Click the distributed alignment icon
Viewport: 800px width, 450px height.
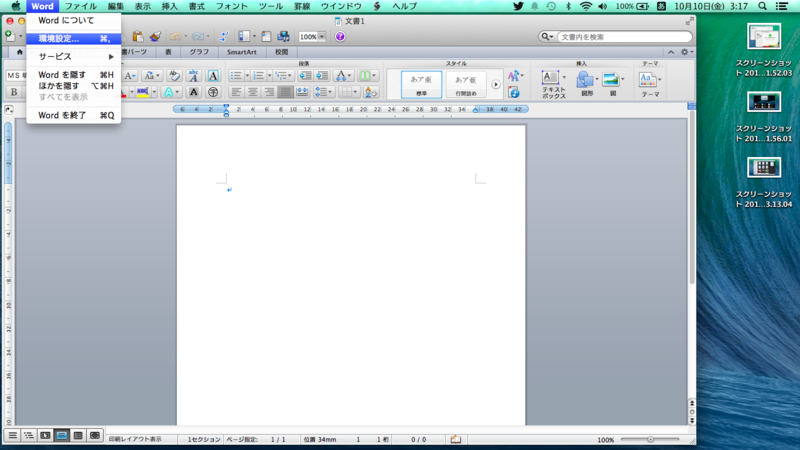(302, 92)
